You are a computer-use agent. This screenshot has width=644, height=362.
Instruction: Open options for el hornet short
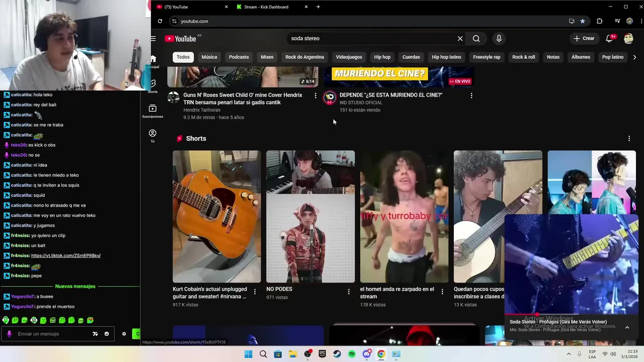click(x=442, y=292)
